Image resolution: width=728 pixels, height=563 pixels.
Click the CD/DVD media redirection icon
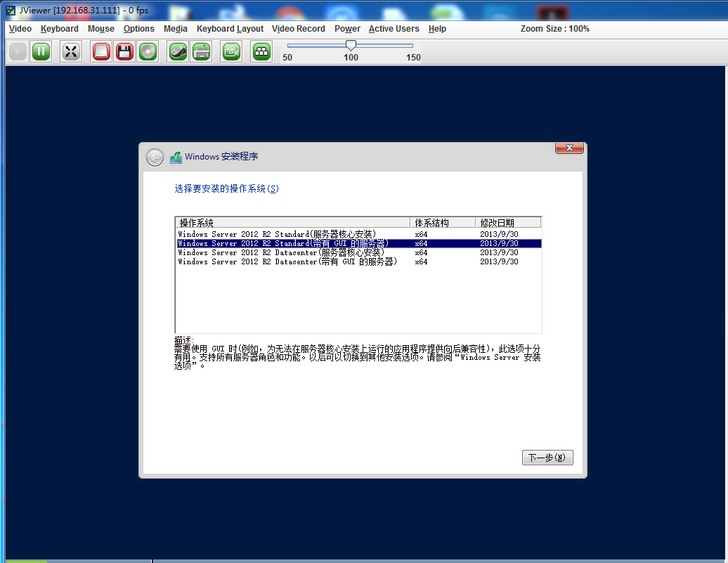pyautogui.click(x=148, y=51)
